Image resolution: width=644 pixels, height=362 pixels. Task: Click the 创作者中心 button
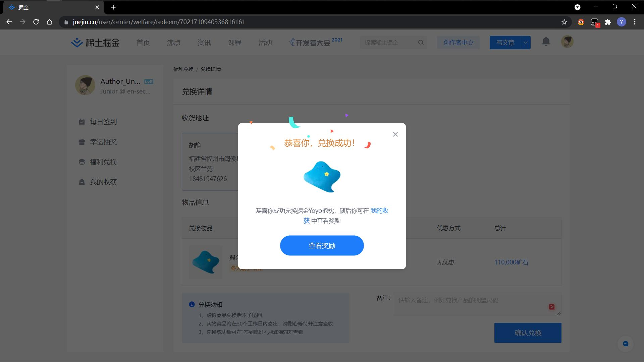pyautogui.click(x=458, y=43)
